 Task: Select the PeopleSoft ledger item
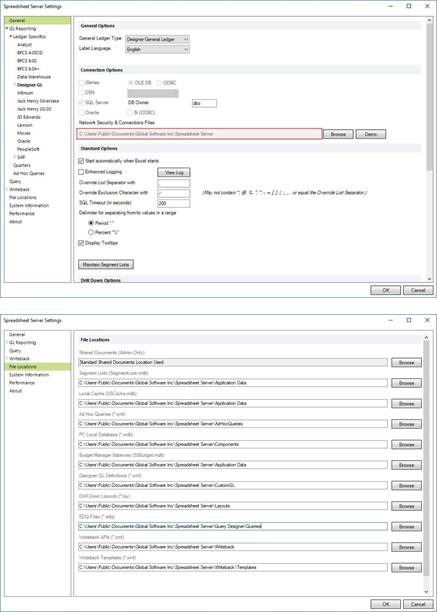coord(28,149)
